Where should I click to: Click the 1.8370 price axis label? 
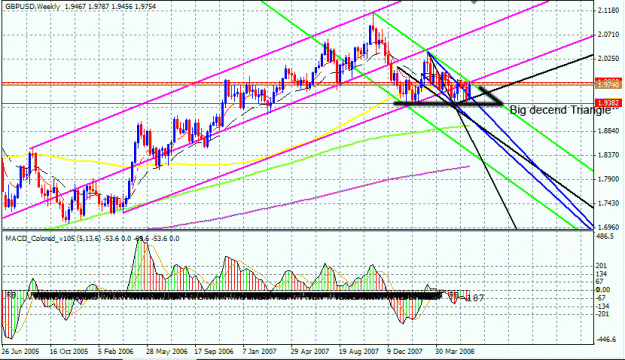point(608,155)
